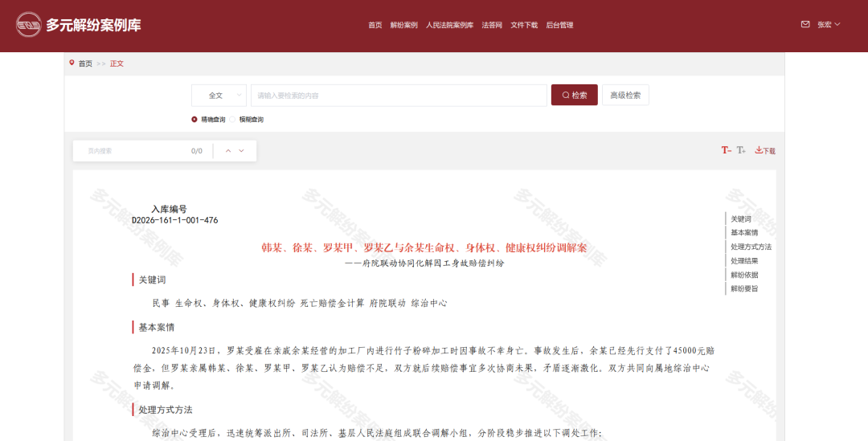Increase font size with T+ icon
This screenshot has height=441, width=868.
tap(741, 150)
